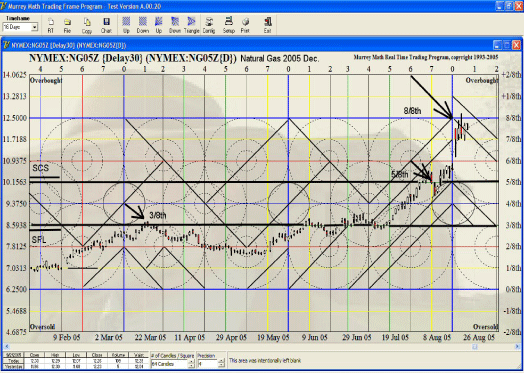Click the Exit toolbar icon
524x373 pixels.
coord(267,25)
